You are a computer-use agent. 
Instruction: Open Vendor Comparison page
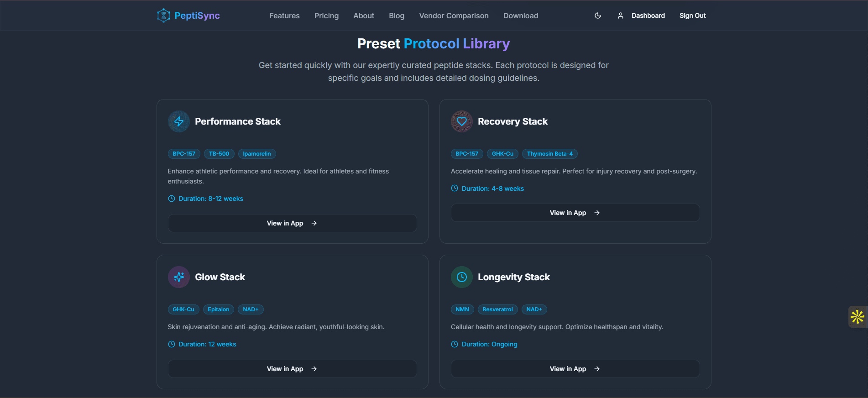454,16
